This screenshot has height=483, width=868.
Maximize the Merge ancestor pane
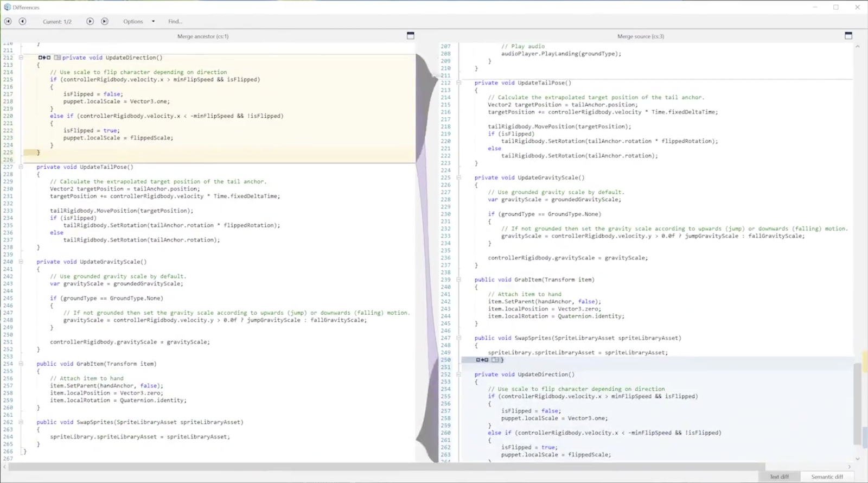411,36
